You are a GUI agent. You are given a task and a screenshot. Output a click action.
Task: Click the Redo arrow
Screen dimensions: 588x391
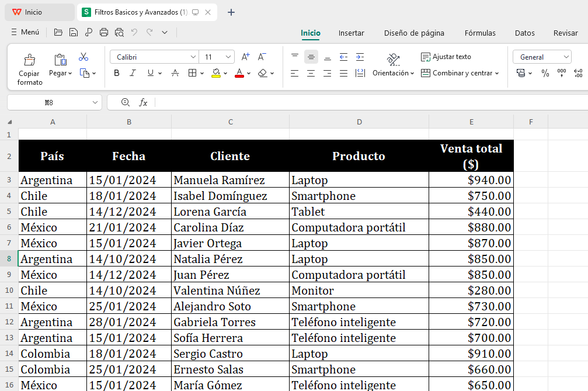pyautogui.click(x=149, y=32)
